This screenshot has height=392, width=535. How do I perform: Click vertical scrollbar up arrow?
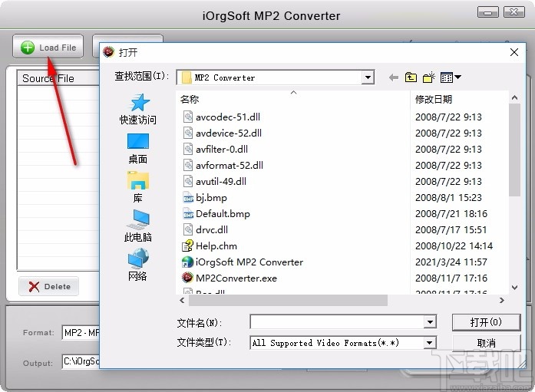coord(514,98)
